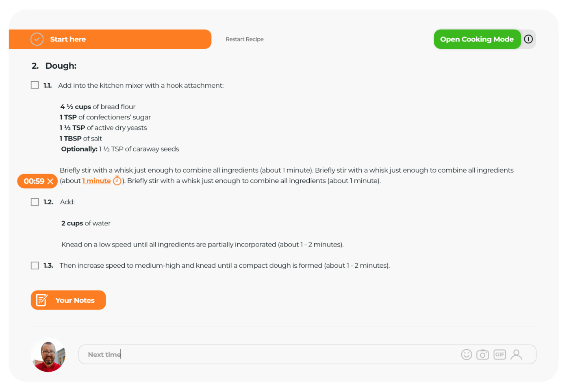The height and width of the screenshot is (392, 569).
Task: Open the emoji picker in comment box
Action: 467,355
